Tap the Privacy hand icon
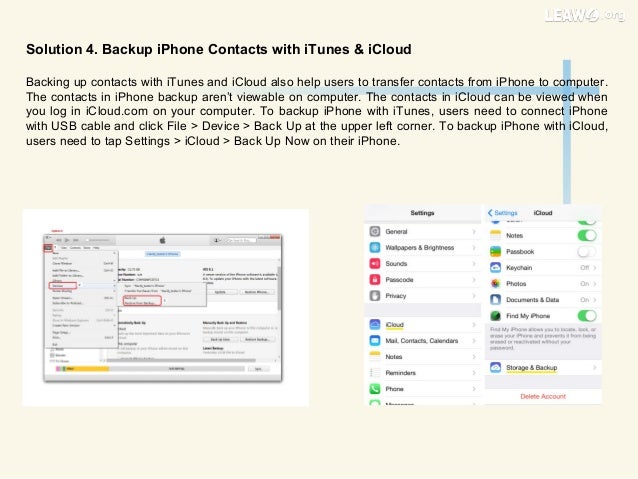This screenshot has height=479, width=638. point(375,296)
